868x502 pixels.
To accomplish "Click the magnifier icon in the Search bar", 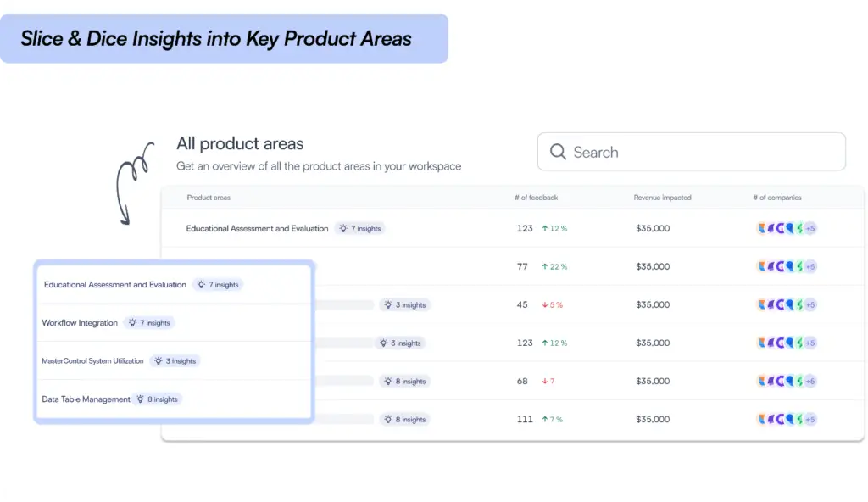I will [558, 152].
